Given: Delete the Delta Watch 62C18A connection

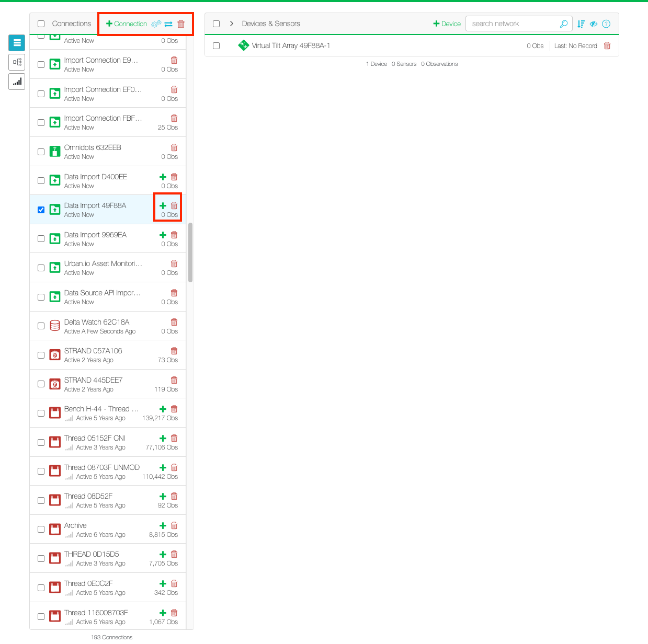Looking at the screenshot, I should (x=174, y=322).
